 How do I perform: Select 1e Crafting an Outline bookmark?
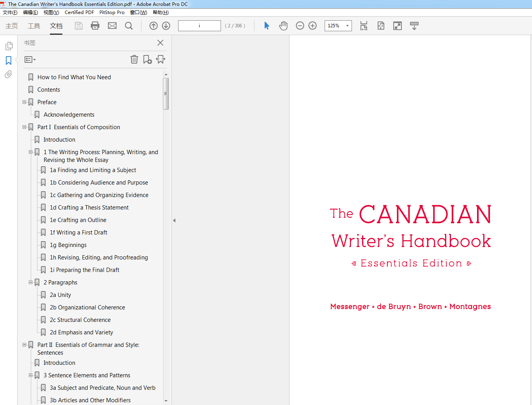(78, 220)
